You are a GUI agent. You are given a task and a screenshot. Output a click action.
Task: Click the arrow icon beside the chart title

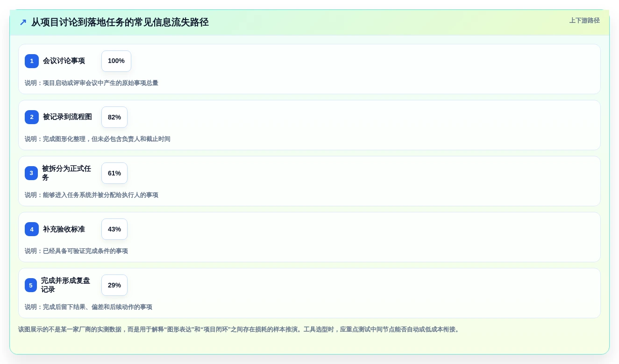coord(23,22)
